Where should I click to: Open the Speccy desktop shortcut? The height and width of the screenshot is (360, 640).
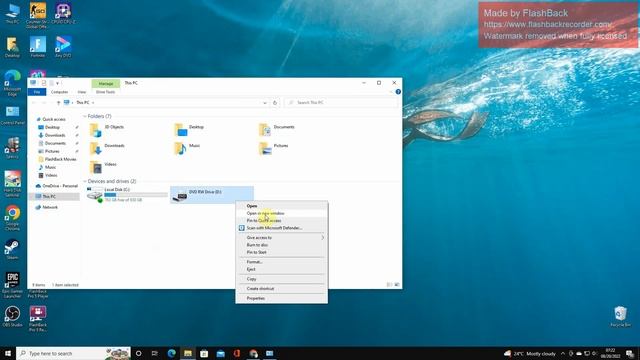click(x=12, y=148)
